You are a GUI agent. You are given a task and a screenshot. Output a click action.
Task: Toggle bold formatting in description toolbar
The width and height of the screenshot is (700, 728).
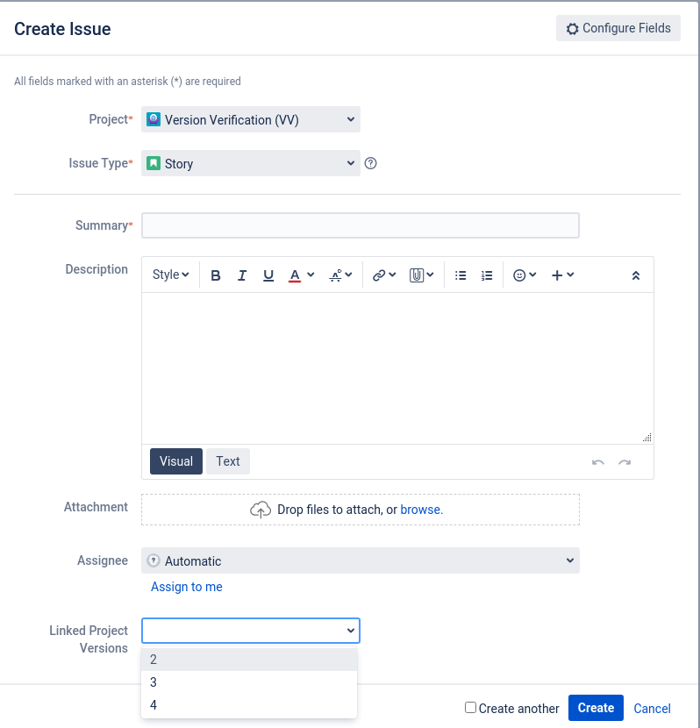pyautogui.click(x=216, y=275)
